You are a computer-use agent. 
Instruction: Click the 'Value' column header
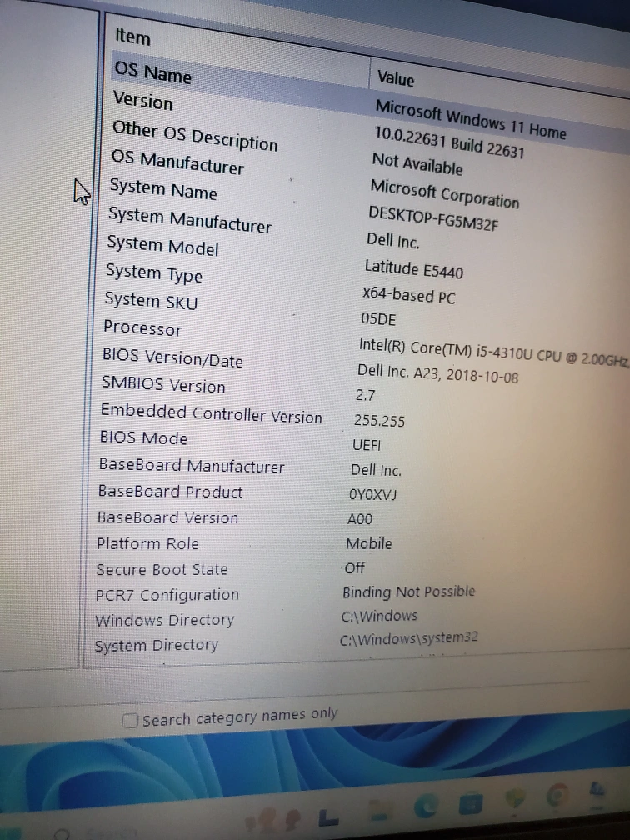[x=395, y=78]
